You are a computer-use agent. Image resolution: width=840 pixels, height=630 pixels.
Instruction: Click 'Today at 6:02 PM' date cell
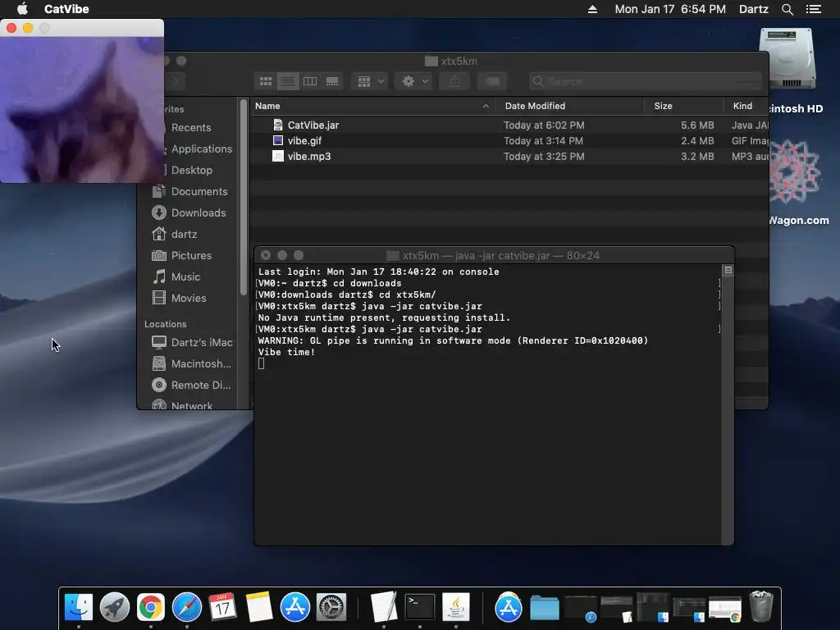point(544,126)
